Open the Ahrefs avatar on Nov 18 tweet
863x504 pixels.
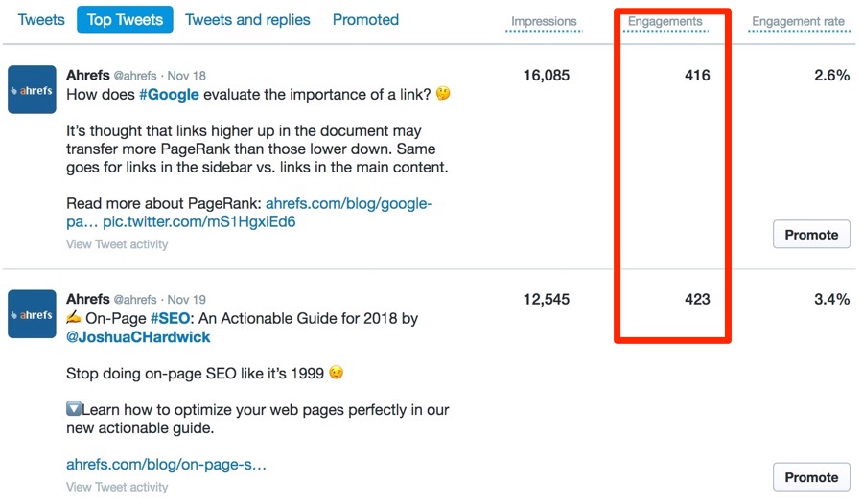click(32, 90)
